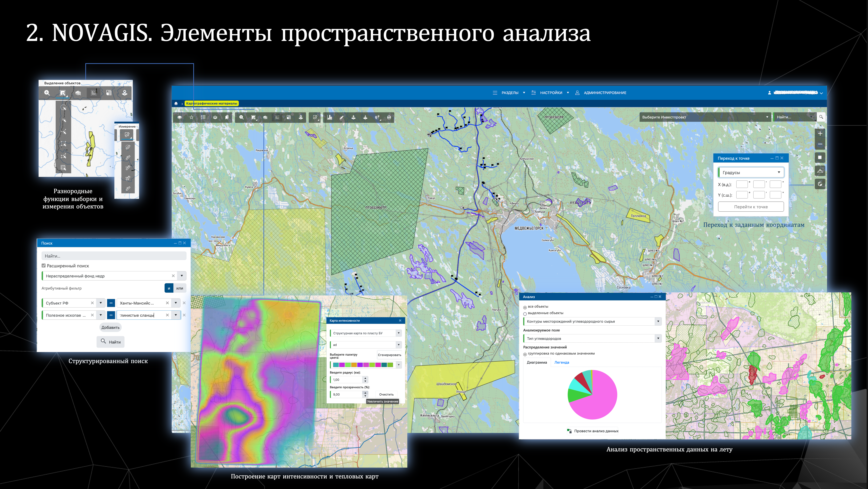The image size is (868, 489).
Task: Increase the transparency value with the up arrow
Action: tap(365, 393)
